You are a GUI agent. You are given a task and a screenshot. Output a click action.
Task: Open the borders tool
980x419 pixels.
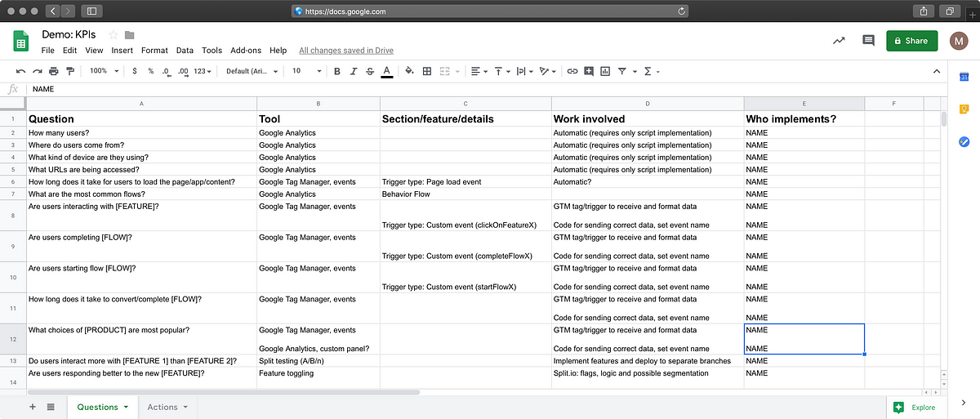click(x=426, y=71)
